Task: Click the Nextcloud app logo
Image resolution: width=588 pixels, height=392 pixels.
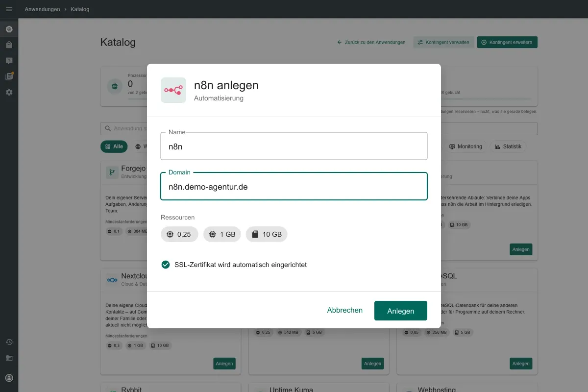Action: tap(112, 280)
